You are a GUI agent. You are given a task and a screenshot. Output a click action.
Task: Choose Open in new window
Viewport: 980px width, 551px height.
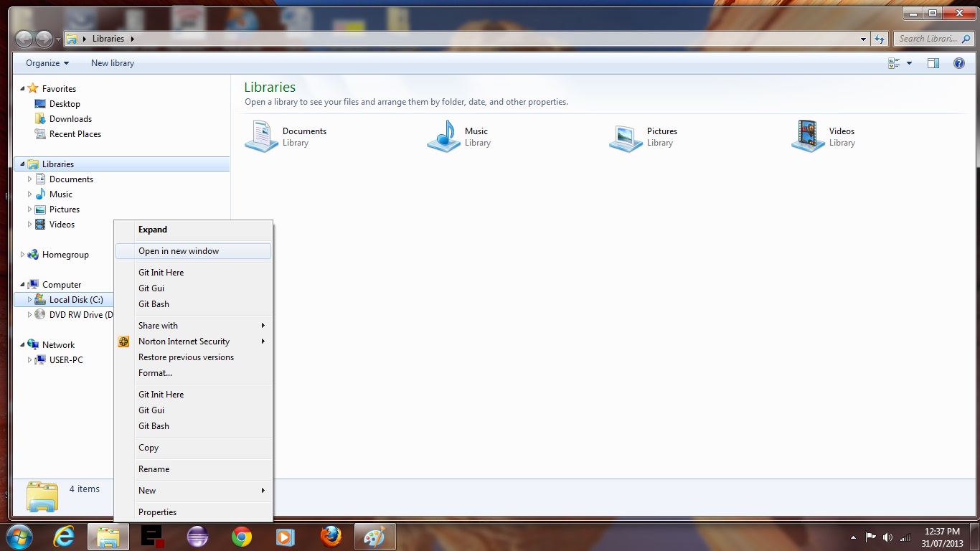pos(179,251)
